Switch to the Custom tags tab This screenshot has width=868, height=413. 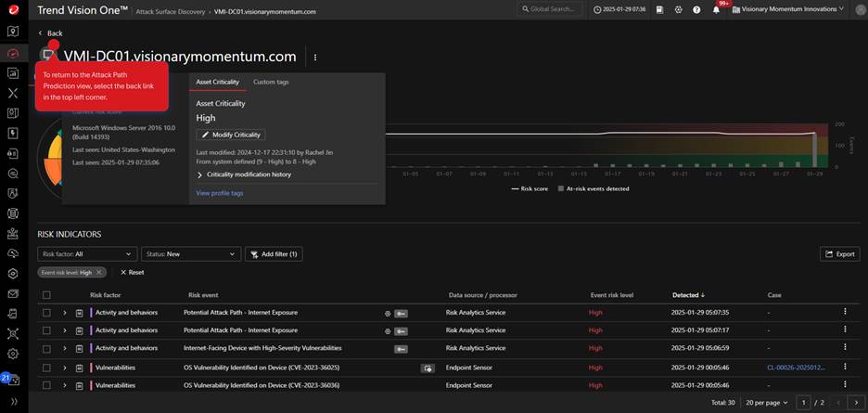pos(271,82)
